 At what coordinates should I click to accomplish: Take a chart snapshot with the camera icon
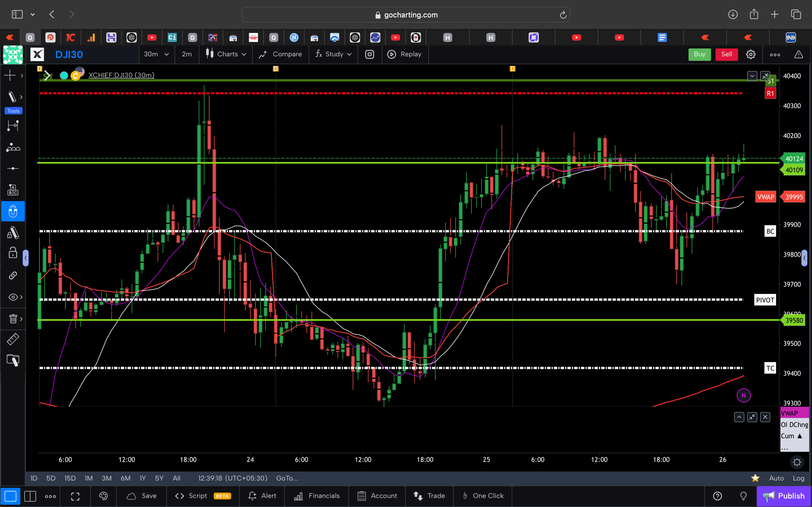tap(369, 54)
